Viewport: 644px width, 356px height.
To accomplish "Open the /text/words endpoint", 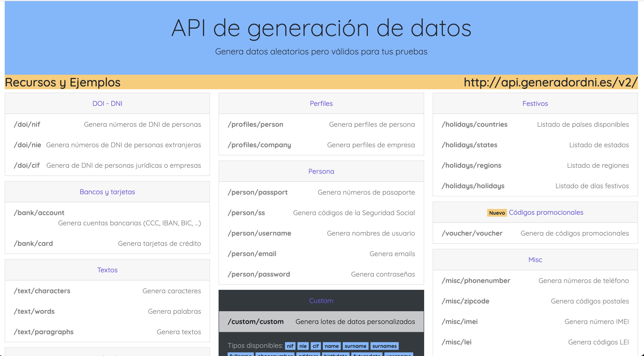I will pos(34,311).
